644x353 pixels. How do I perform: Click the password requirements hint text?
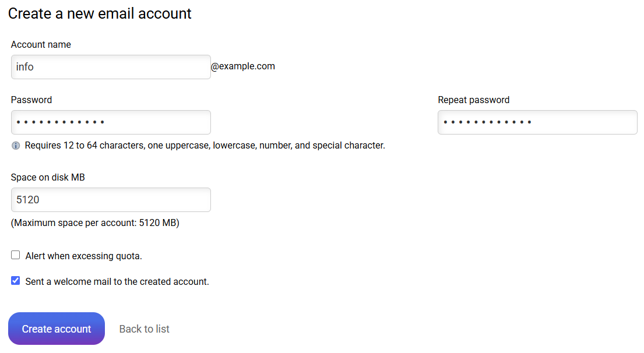(x=205, y=146)
